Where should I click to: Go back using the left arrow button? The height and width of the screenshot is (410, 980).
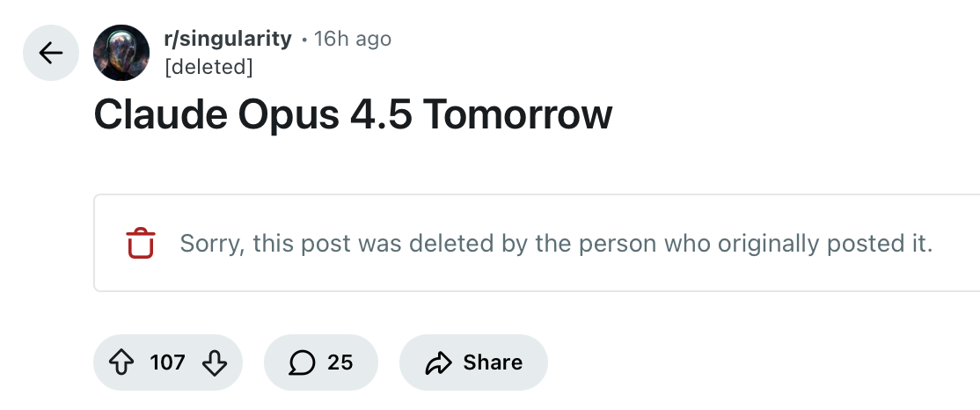click(x=51, y=54)
